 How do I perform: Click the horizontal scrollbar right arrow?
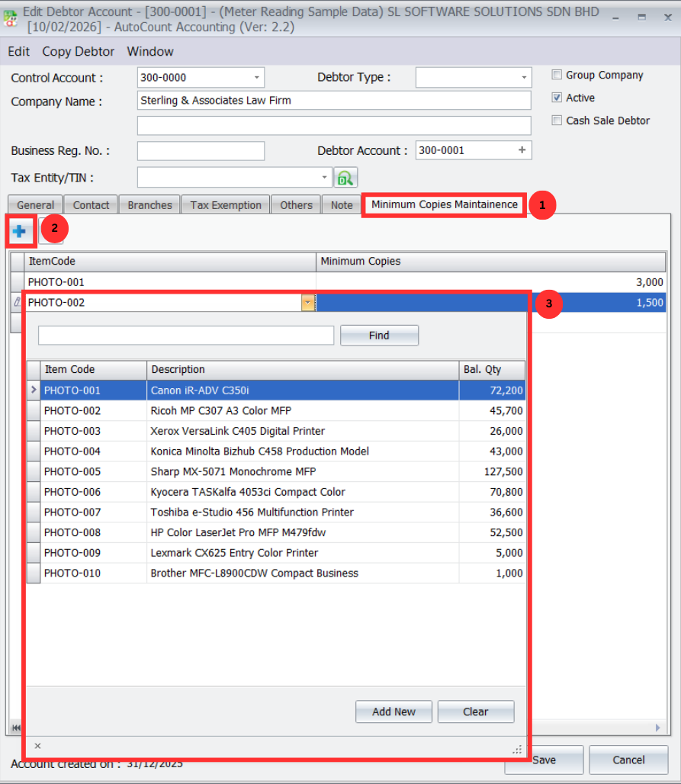coord(658,728)
